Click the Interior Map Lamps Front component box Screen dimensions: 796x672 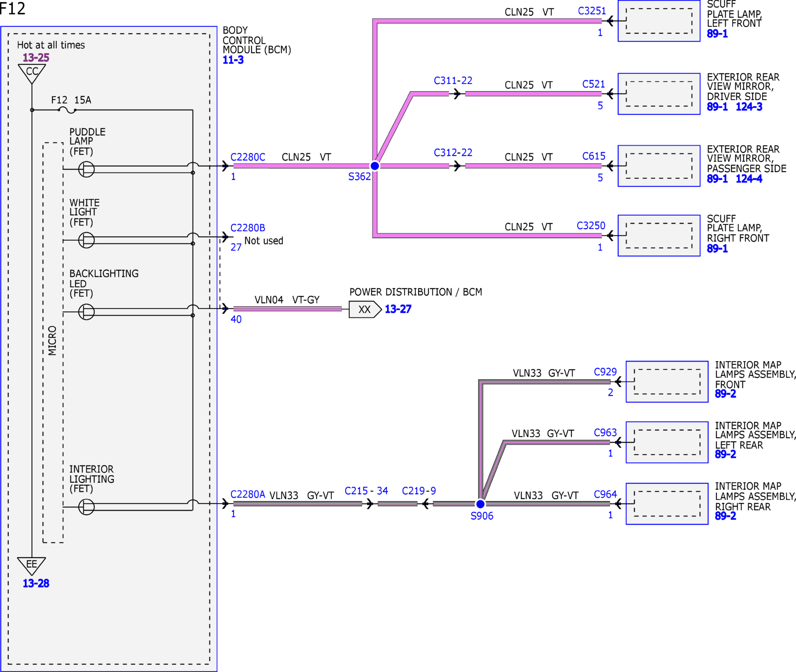[x=667, y=382]
